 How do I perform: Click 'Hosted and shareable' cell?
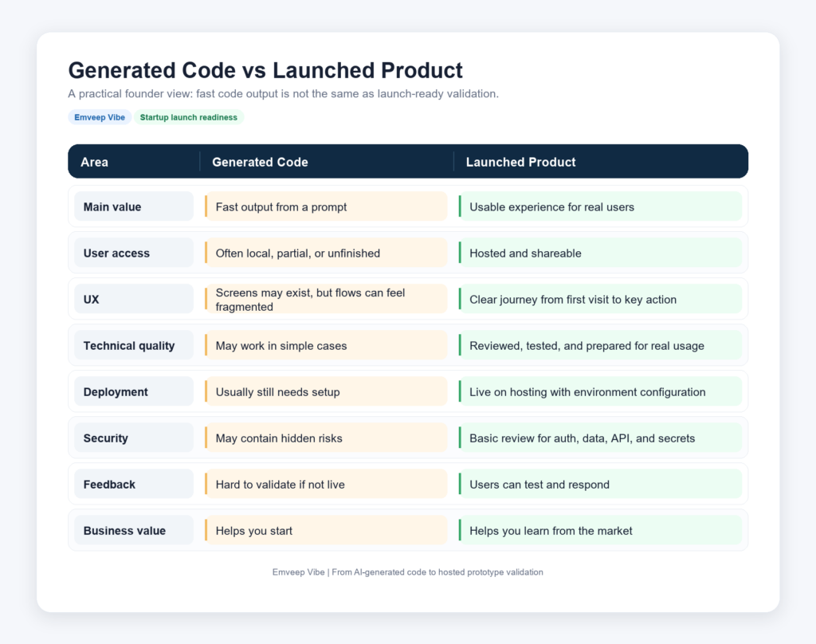tap(600, 253)
